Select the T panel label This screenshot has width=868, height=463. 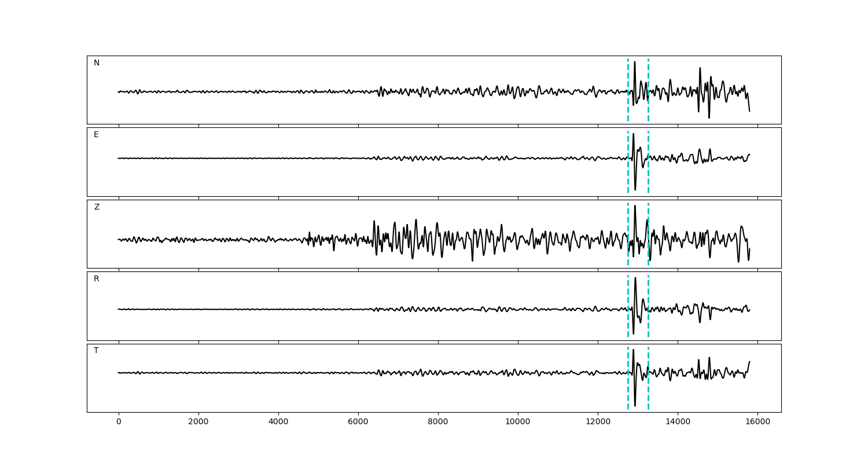96,351
